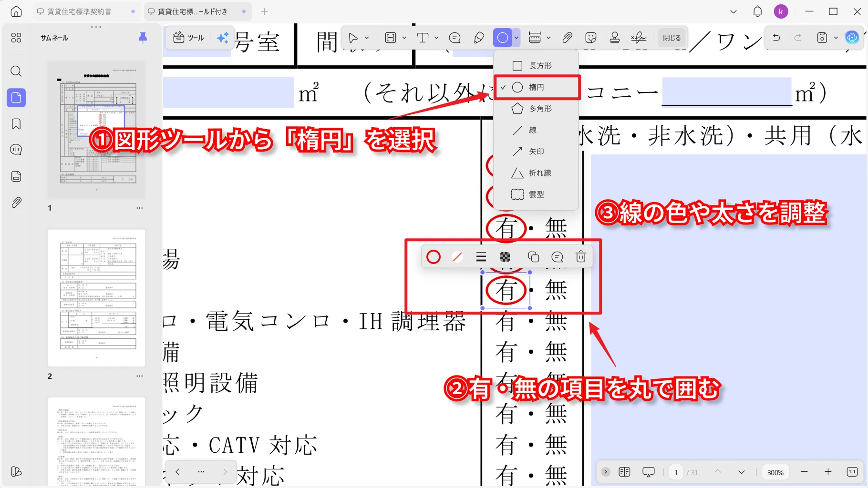Expand the selection tool dropdown arrow

[367, 38]
